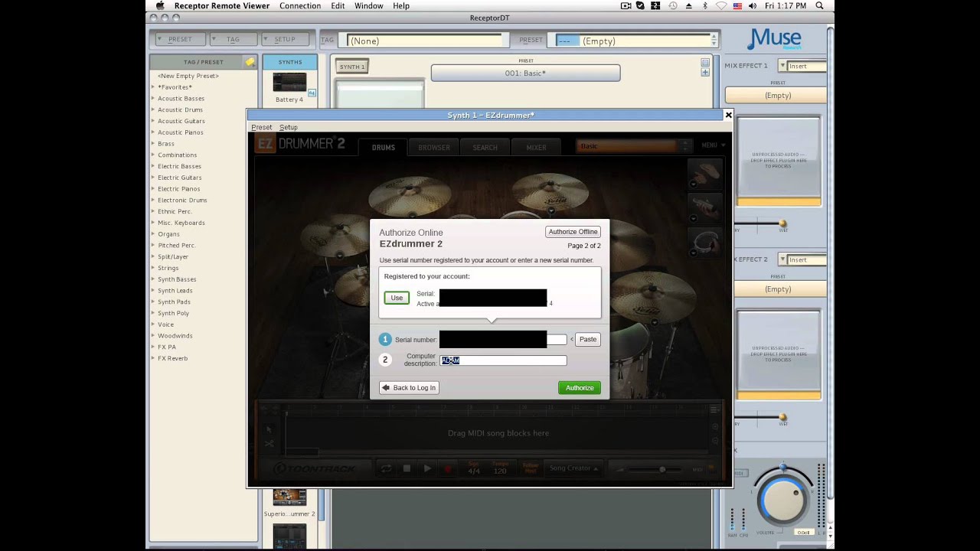Click the plus icon beside 001: Basic preset
The width and height of the screenshot is (980, 551).
[x=705, y=73]
